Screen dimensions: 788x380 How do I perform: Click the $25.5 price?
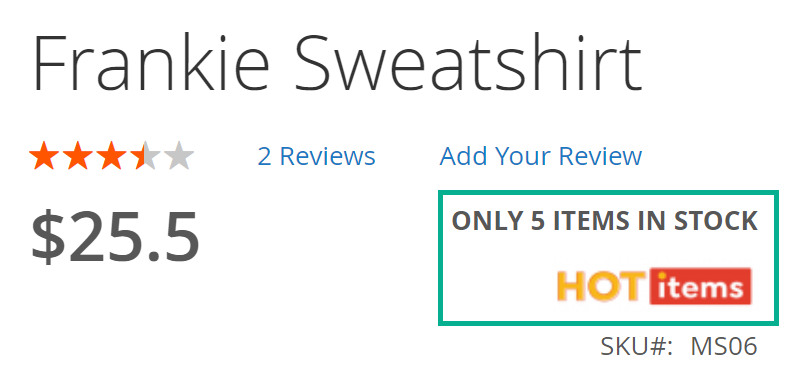(116, 237)
